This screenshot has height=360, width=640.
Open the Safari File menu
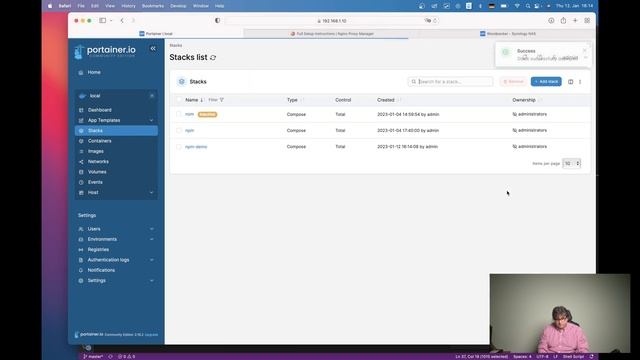click(81, 6)
